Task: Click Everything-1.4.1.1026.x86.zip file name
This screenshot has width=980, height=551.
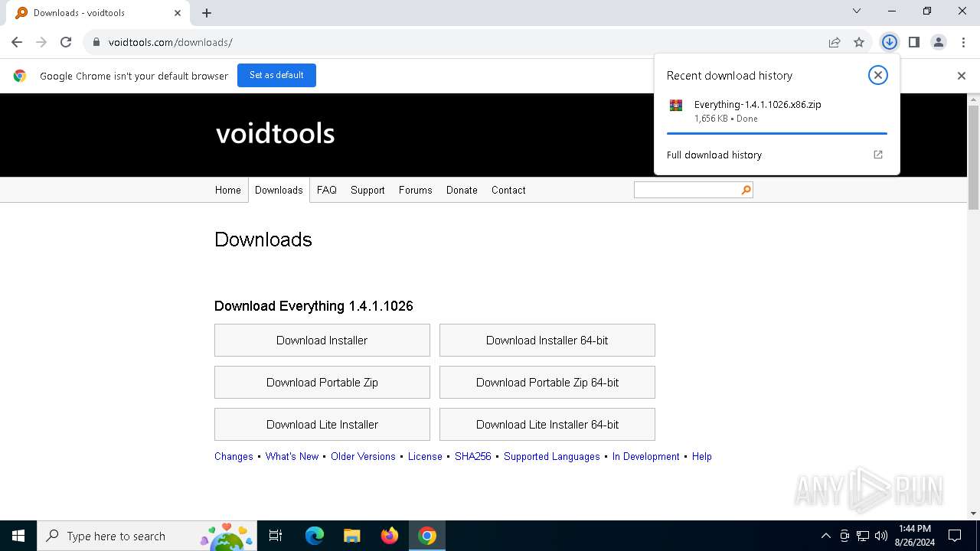Action: pos(757,104)
